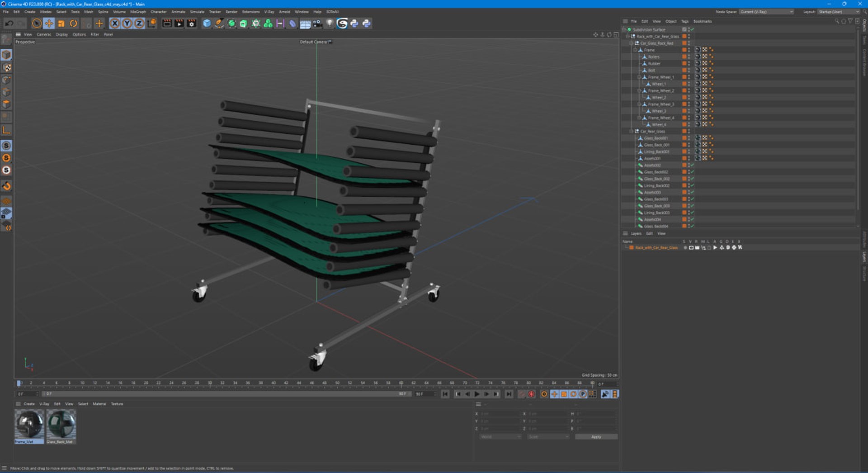Toggle the X axis lock

tap(115, 24)
